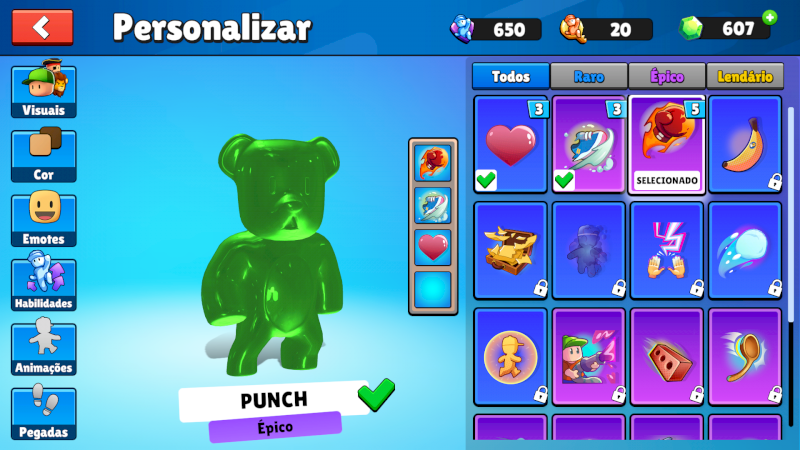
Task: Click the empty fourth ability slot
Action: (433, 290)
